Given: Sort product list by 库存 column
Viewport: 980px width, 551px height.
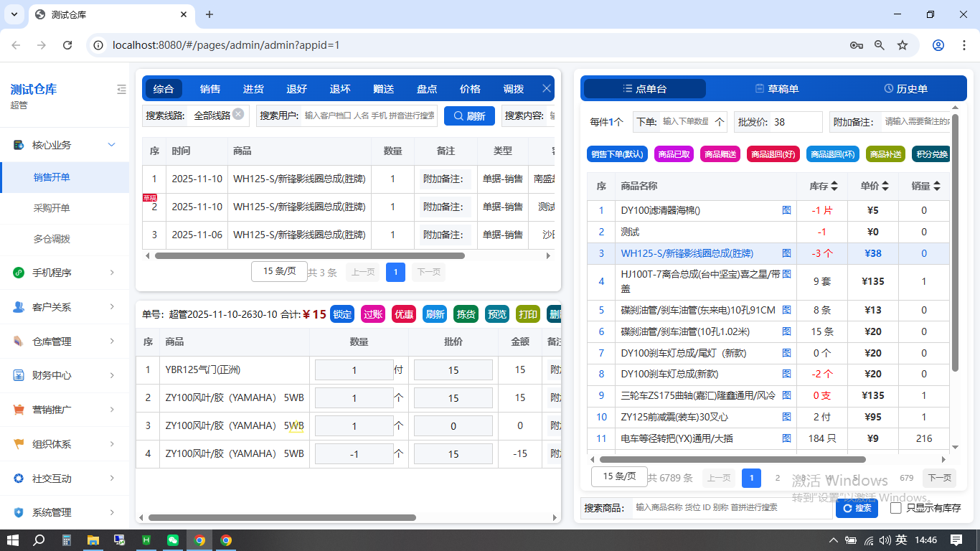Looking at the screenshot, I should (x=824, y=186).
